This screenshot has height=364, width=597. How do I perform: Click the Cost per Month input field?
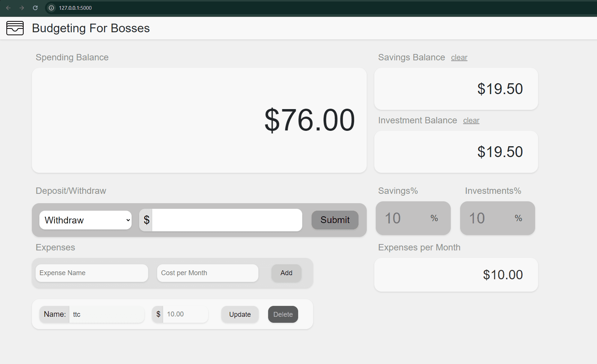(x=208, y=273)
